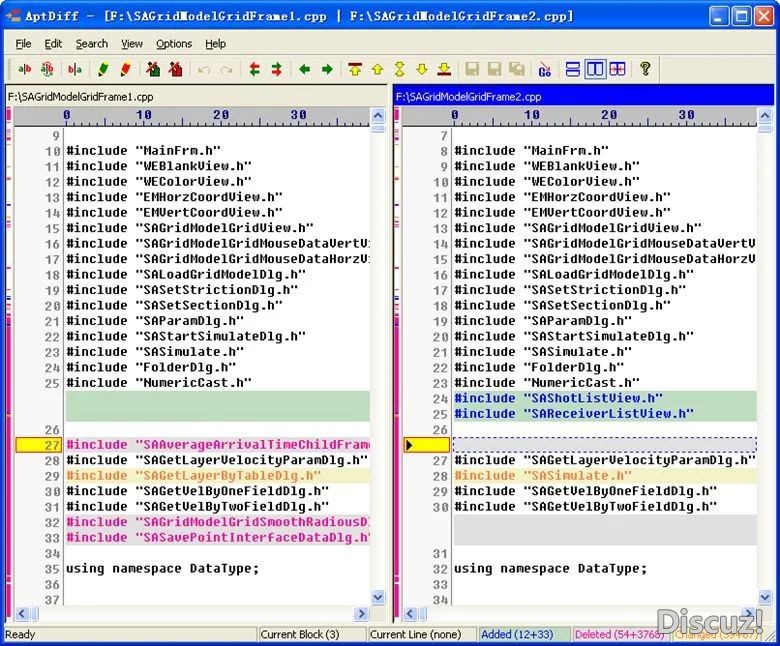
Task: Select the F:\SAGridModelGridFrame2.cpp pane header
Action: (584, 96)
